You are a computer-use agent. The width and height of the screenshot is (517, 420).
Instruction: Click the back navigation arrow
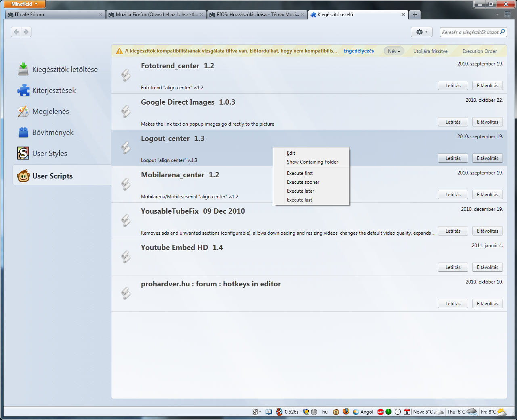[16, 32]
